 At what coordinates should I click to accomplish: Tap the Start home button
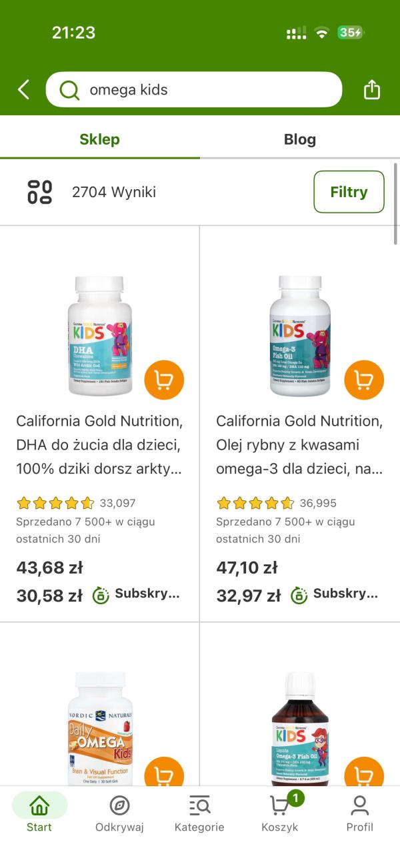point(39,813)
